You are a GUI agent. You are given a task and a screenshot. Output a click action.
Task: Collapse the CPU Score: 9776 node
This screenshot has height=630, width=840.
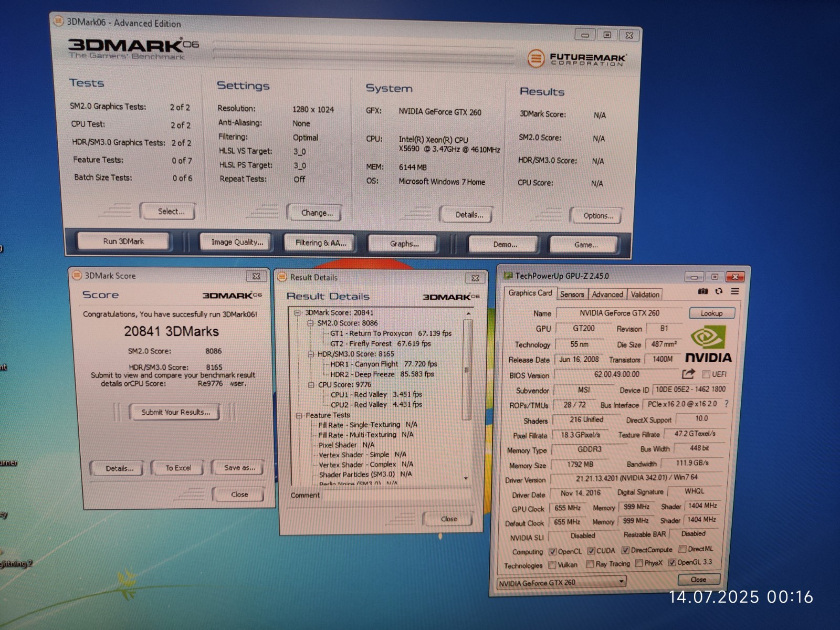(311, 385)
